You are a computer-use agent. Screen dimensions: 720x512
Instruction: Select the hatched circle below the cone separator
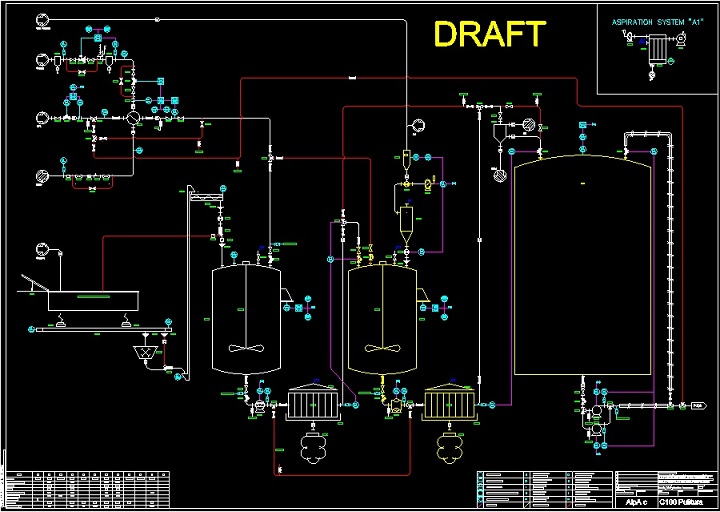tap(499, 174)
